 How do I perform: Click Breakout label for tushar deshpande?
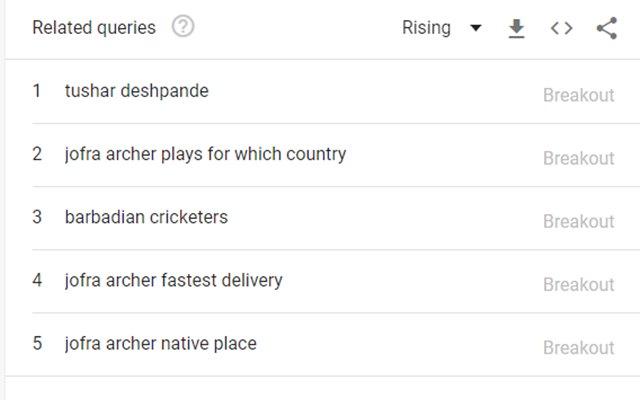coord(578,95)
